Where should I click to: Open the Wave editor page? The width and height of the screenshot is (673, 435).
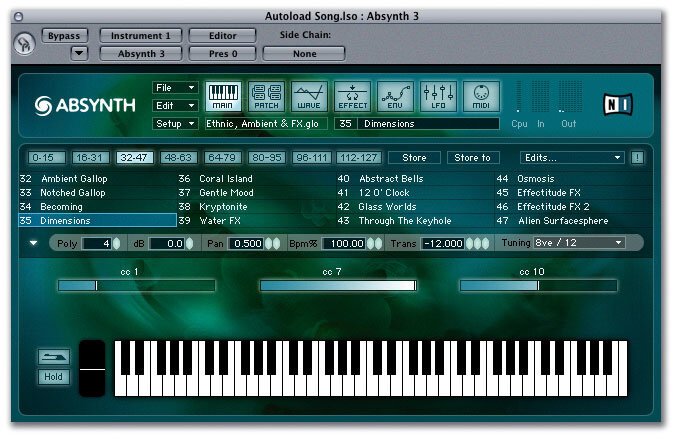309,96
